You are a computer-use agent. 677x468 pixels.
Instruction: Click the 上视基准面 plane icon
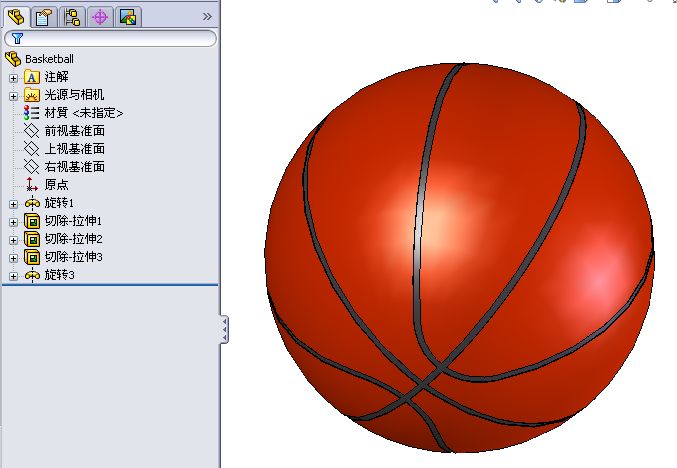click(32, 149)
